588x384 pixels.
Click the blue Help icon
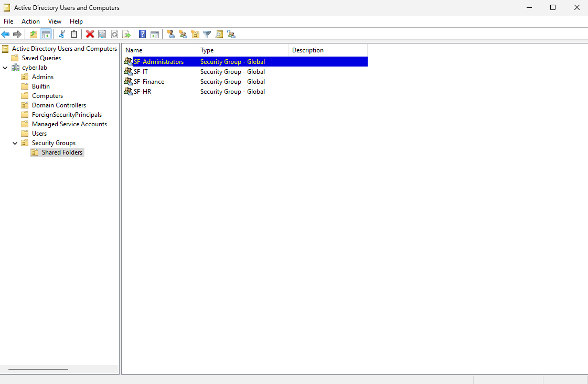coord(142,35)
